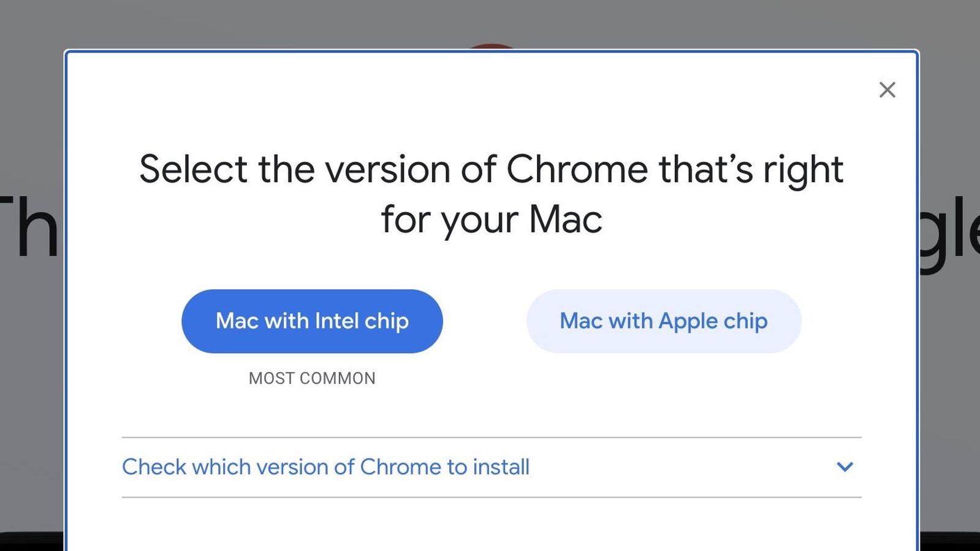The width and height of the screenshot is (980, 551).
Task: Click the word "Apple" on the light button
Action: pyautogui.click(x=688, y=321)
